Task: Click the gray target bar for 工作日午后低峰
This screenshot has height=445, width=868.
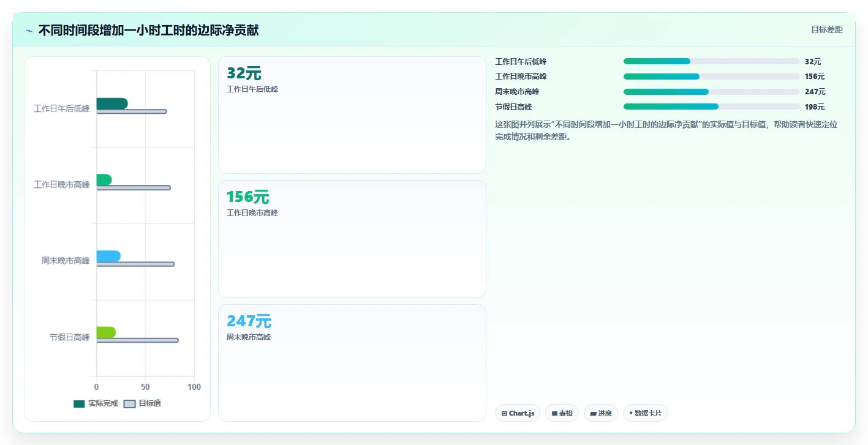Action: tap(132, 111)
